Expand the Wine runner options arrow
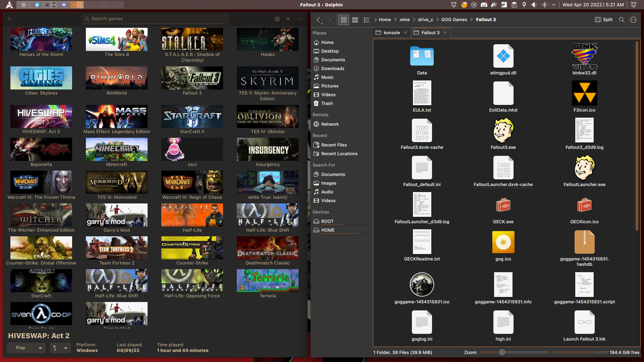644x362 pixels. [66, 348]
